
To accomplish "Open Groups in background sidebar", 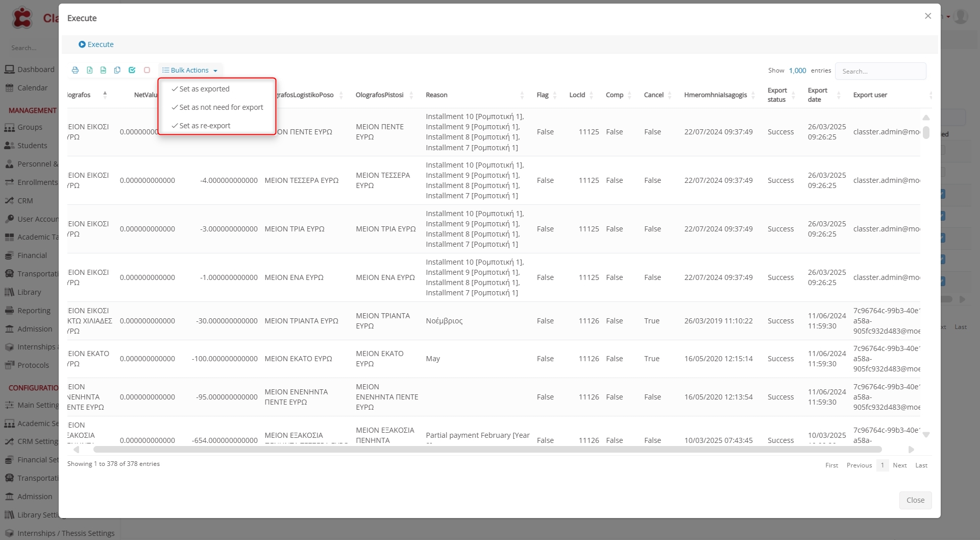I will click(x=23, y=127).
